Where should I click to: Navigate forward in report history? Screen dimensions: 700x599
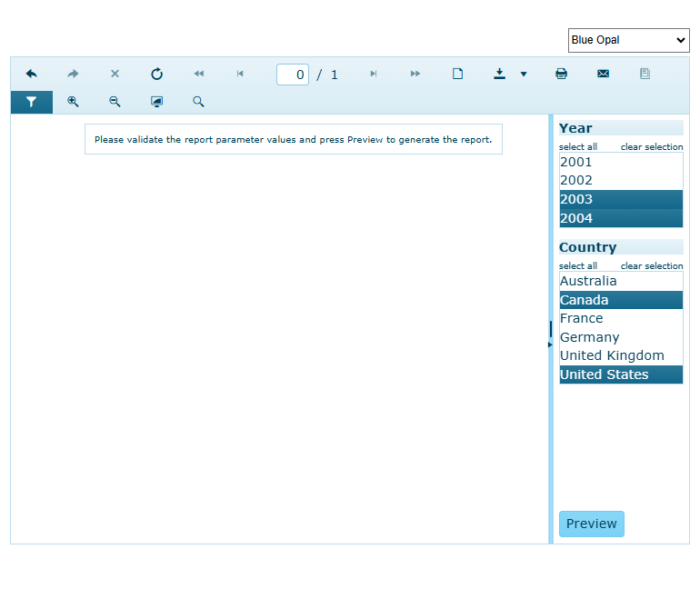pyautogui.click(x=74, y=75)
